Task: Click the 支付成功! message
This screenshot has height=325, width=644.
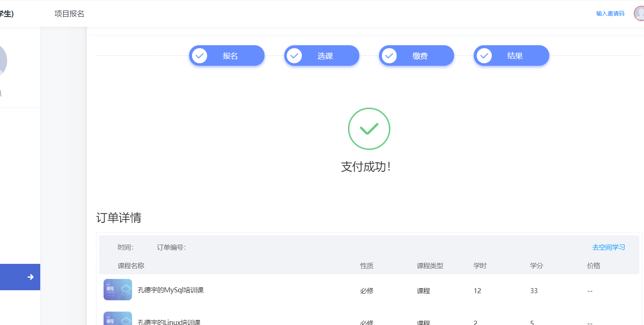Action: (366, 167)
